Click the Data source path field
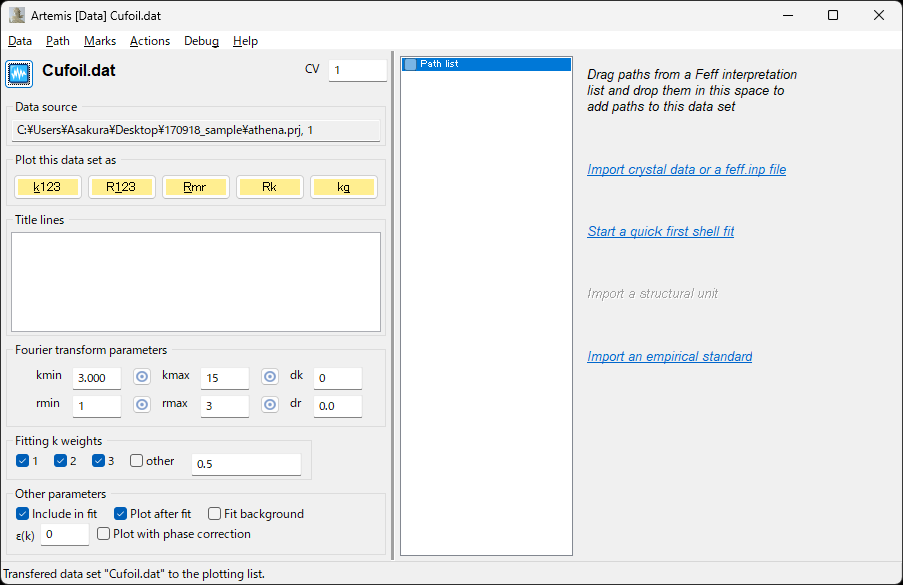This screenshot has width=903, height=585. (196, 130)
